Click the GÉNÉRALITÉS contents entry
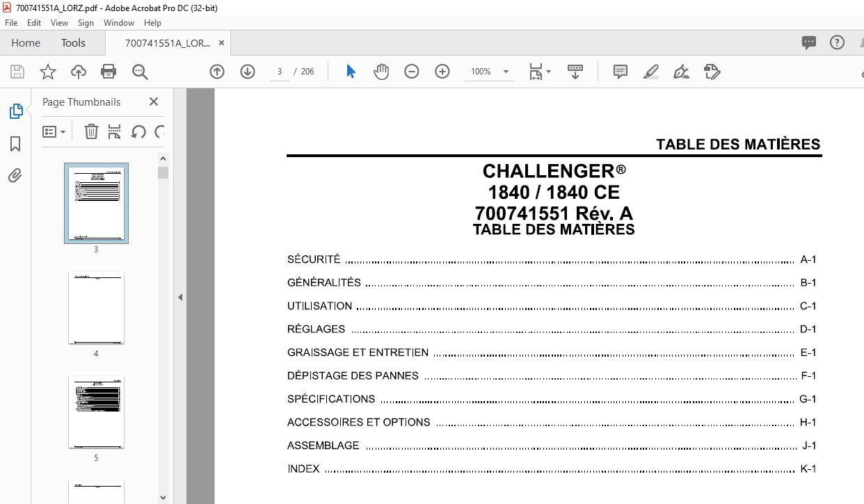The height and width of the screenshot is (504, 864). point(552,283)
